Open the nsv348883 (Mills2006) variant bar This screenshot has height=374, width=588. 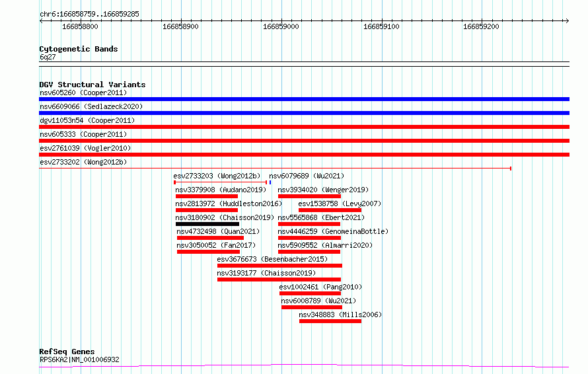(330, 321)
